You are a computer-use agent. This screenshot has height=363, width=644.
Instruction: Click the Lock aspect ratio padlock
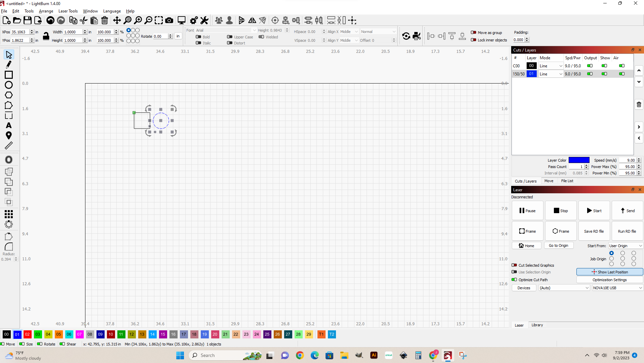pyautogui.click(x=46, y=36)
